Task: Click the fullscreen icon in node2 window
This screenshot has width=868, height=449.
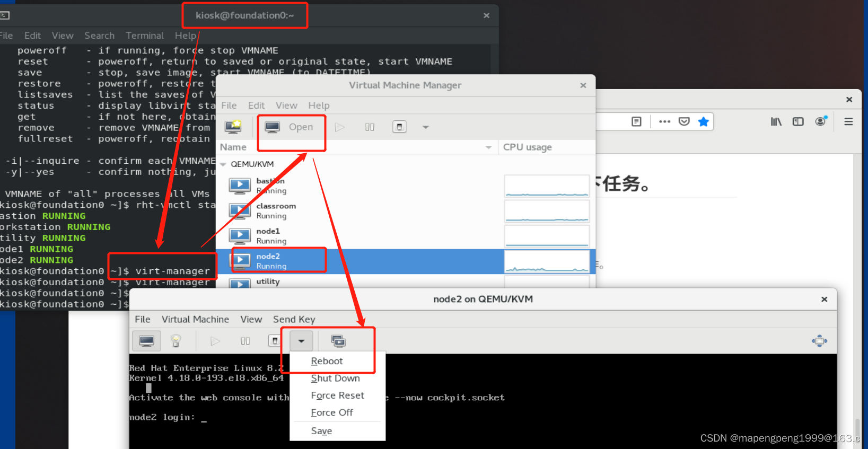Action: 819,341
